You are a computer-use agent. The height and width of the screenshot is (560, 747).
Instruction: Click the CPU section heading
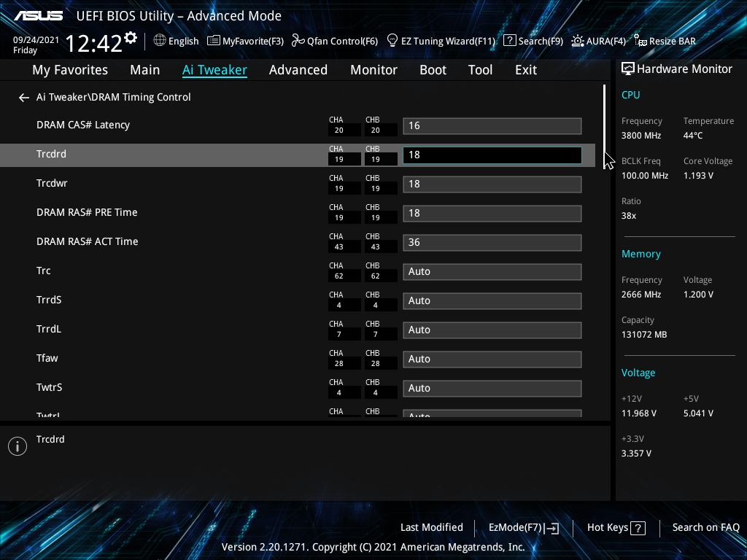[631, 95]
